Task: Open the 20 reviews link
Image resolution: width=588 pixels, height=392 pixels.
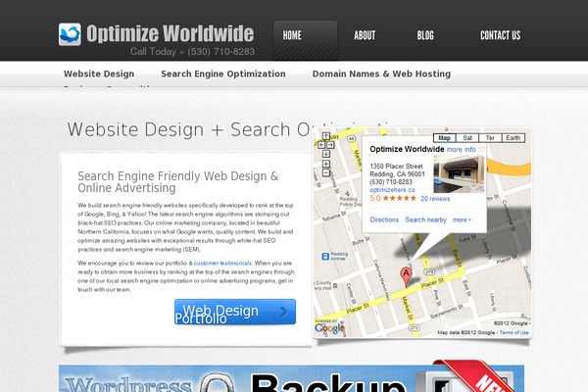Action: [435, 198]
